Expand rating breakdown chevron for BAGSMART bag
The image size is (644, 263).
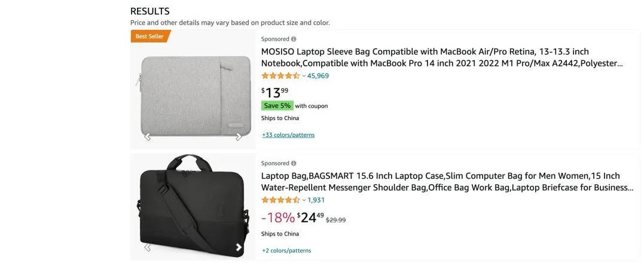[x=304, y=200]
